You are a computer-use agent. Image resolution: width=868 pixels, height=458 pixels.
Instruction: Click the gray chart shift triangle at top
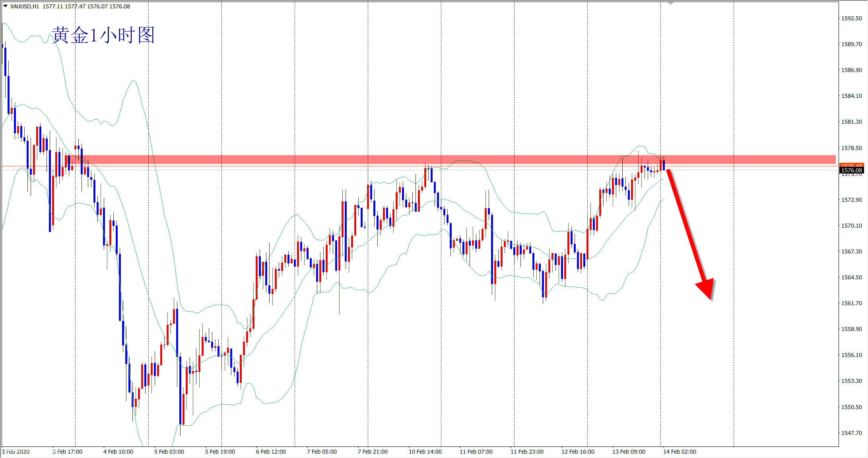point(670,3)
